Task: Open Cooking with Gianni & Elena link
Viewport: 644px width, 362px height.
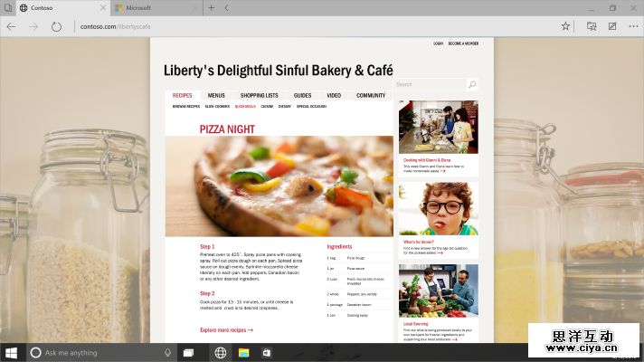Action: click(x=427, y=160)
